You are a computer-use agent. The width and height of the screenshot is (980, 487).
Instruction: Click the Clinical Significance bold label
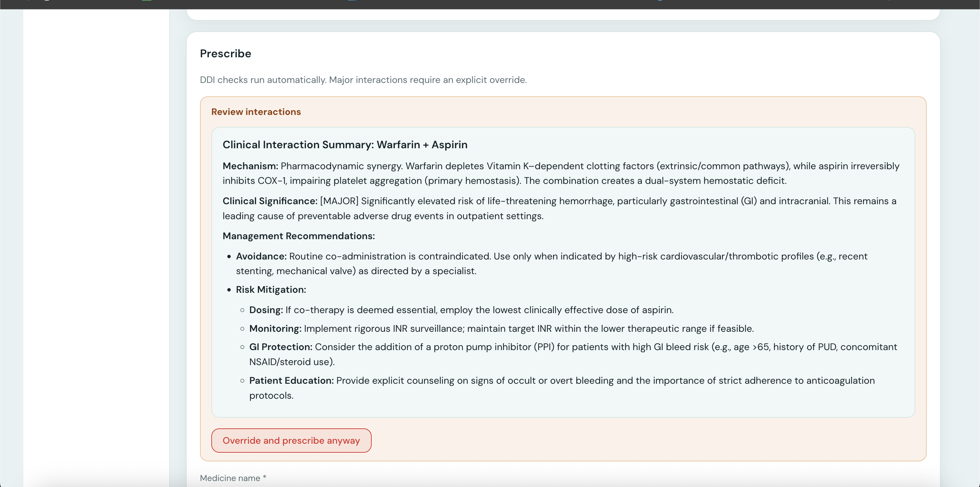pyautogui.click(x=270, y=201)
